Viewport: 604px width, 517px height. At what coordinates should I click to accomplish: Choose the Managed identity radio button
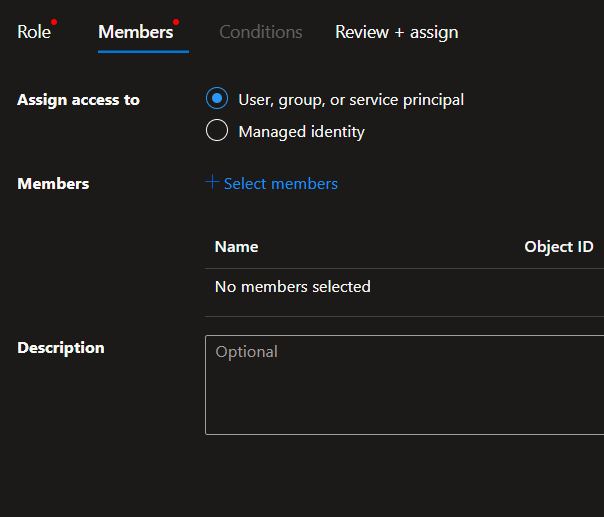click(217, 130)
